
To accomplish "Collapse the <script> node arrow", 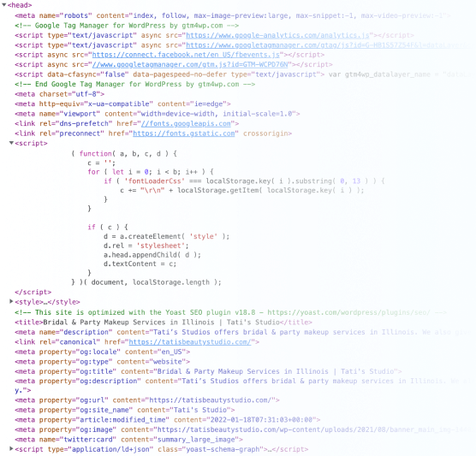I will click(11, 143).
